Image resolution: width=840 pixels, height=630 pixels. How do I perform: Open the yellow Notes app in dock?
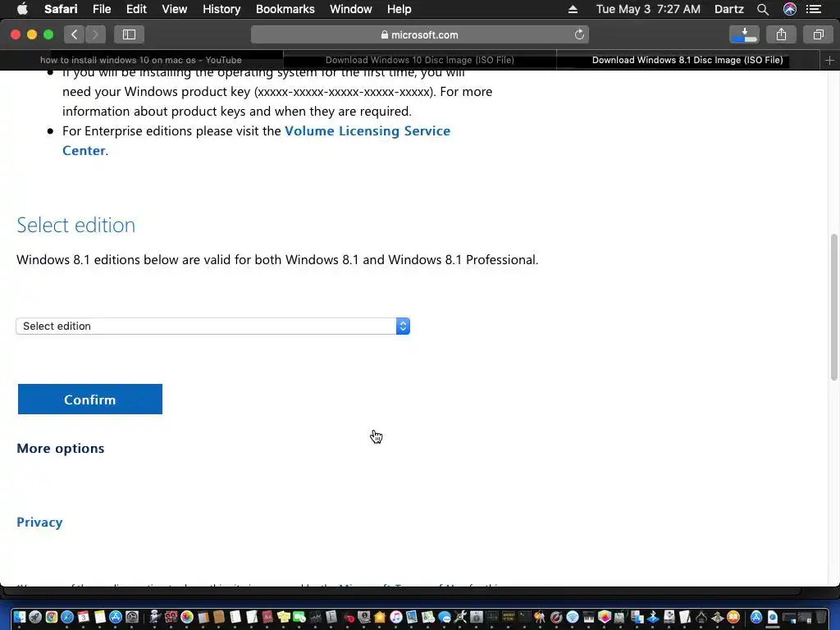pos(100,617)
